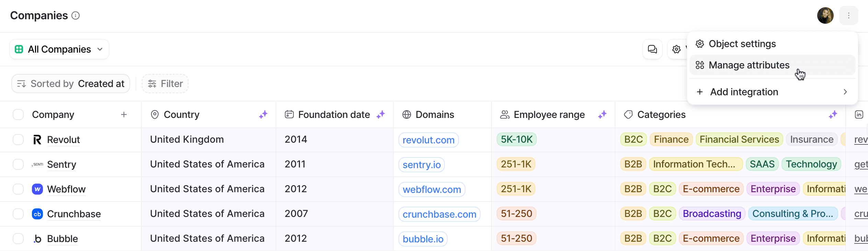The image size is (868, 251).
Task: Open the Crunchbase company record
Action: coord(74,214)
